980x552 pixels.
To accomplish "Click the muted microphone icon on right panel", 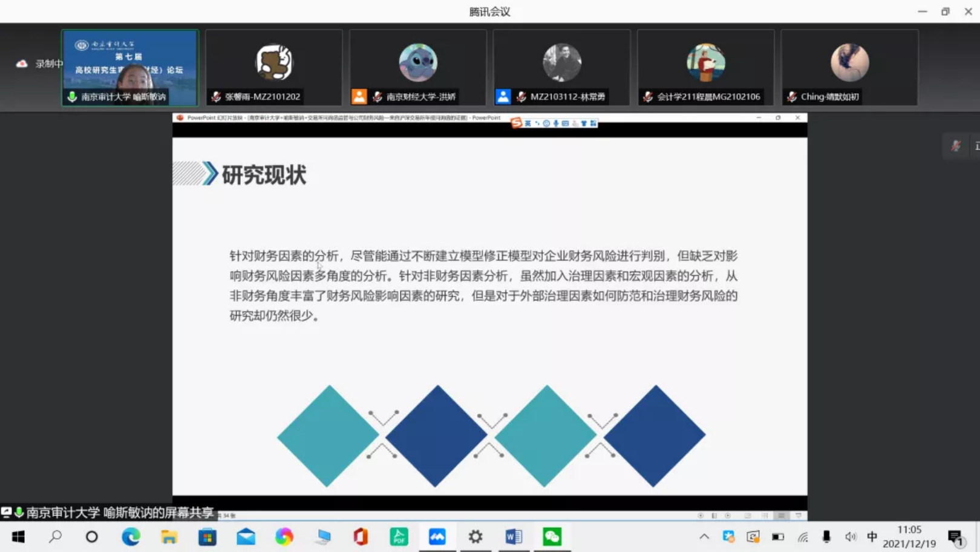I will 956,146.
